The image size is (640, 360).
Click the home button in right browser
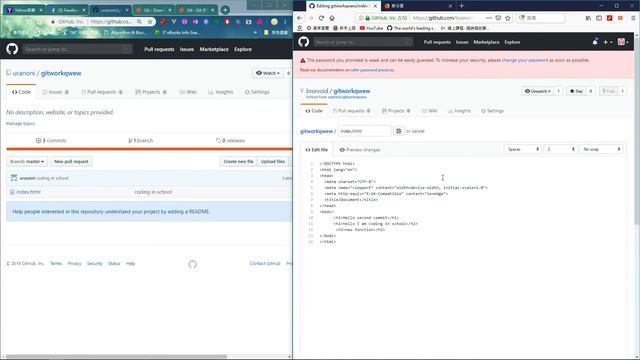pos(332,18)
